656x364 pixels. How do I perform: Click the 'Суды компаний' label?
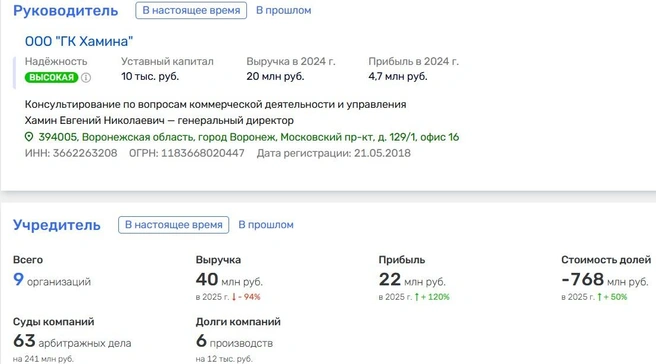click(x=54, y=322)
